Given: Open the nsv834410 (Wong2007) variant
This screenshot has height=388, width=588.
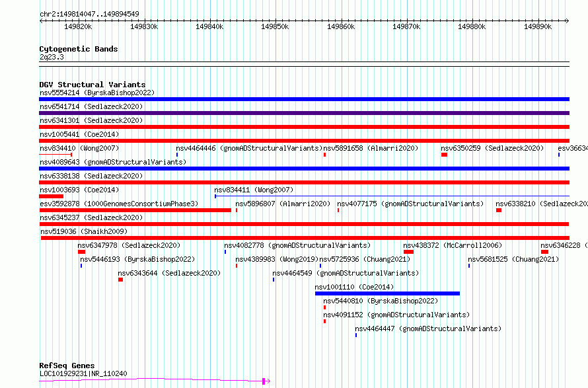Looking at the screenshot, I should (x=79, y=148).
